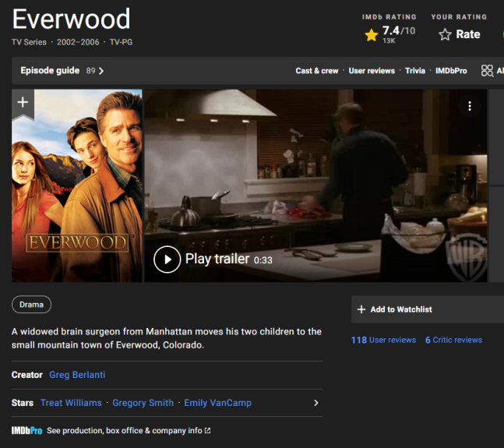Open the trailer three-dot options menu
The height and width of the screenshot is (448, 504).
[470, 106]
